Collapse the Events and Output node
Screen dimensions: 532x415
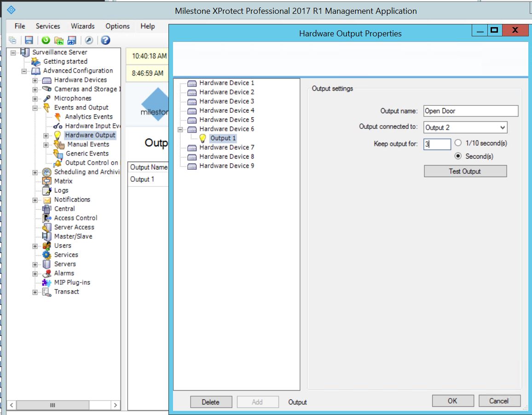(x=35, y=108)
